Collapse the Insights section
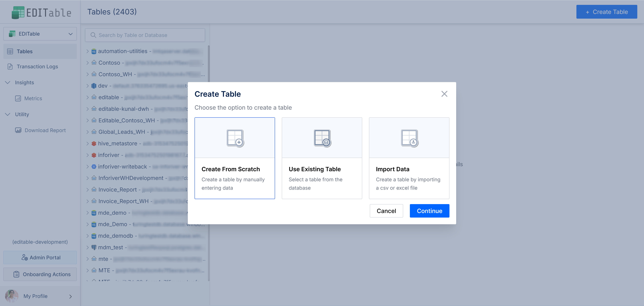644x306 pixels. [x=8, y=82]
